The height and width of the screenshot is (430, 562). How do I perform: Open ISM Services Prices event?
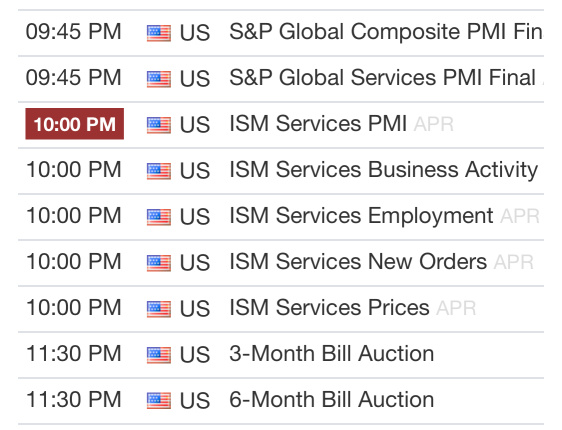pos(353,308)
